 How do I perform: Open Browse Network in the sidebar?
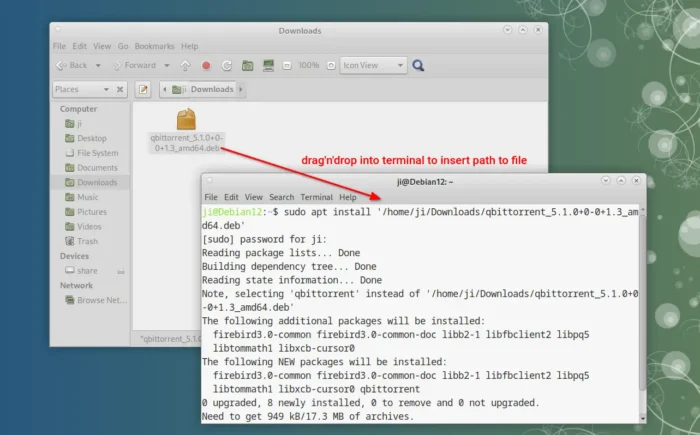96,300
